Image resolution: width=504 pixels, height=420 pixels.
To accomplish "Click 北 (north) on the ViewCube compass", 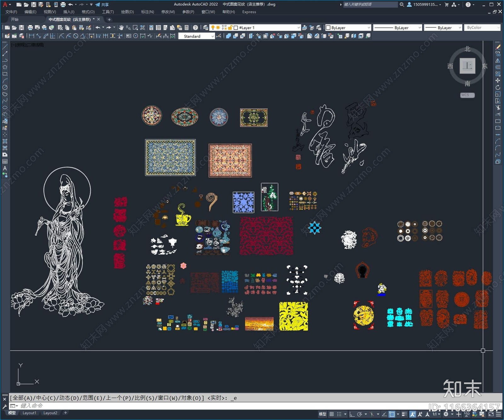I will click(467, 49).
